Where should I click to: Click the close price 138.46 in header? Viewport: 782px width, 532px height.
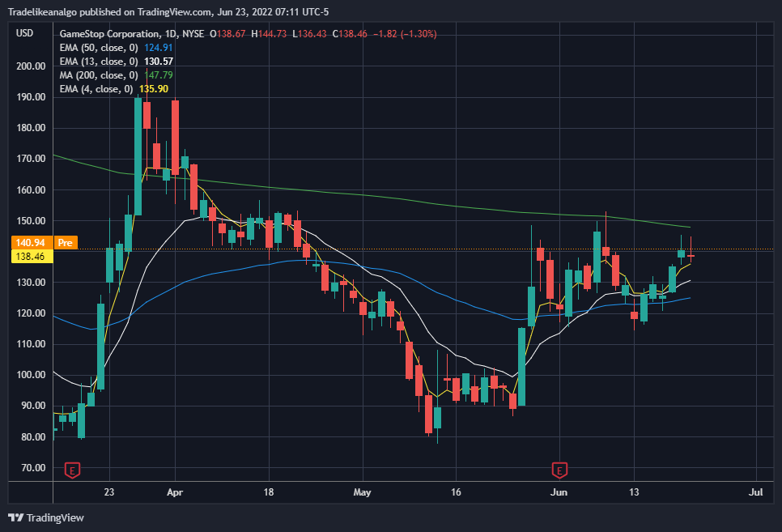pyautogui.click(x=353, y=34)
